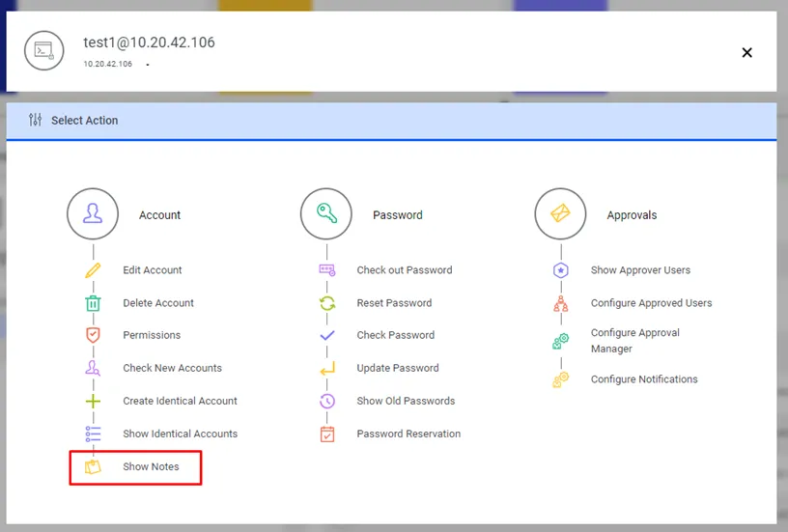This screenshot has width=788, height=532.
Task: Open Update Password
Action: click(398, 368)
